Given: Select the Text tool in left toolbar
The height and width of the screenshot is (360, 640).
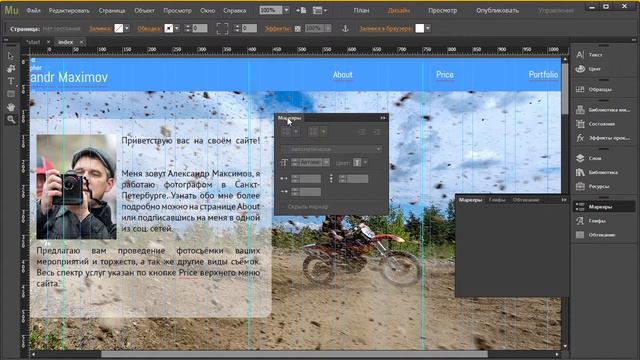Looking at the screenshot, I should 11,81.
